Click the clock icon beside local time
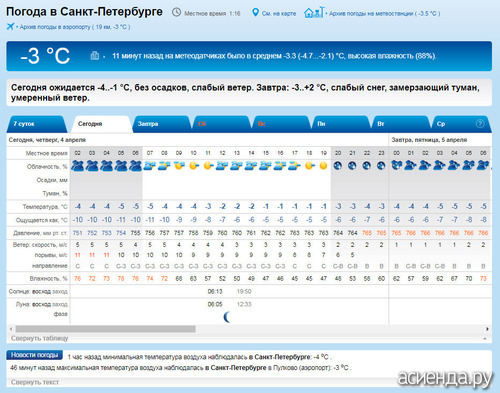The image size is (500, 393). pyautogui.click(x=176, y=13)
